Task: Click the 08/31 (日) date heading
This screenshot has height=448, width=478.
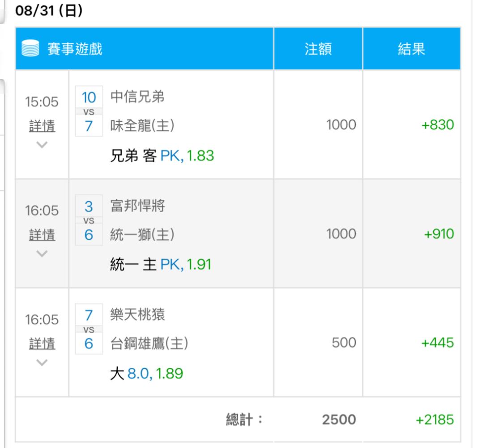Action: [x=49, y=11]
